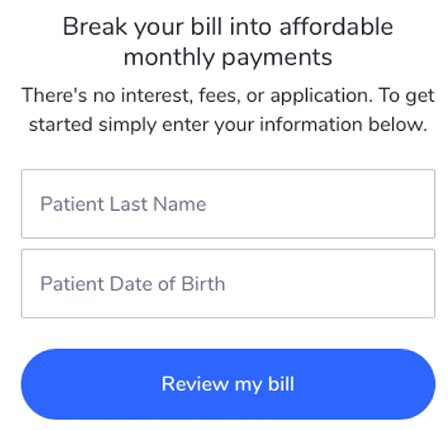Click the empty area inside the birth date field
The width and height of the screenshot is (448, 430).
(330, 283)
